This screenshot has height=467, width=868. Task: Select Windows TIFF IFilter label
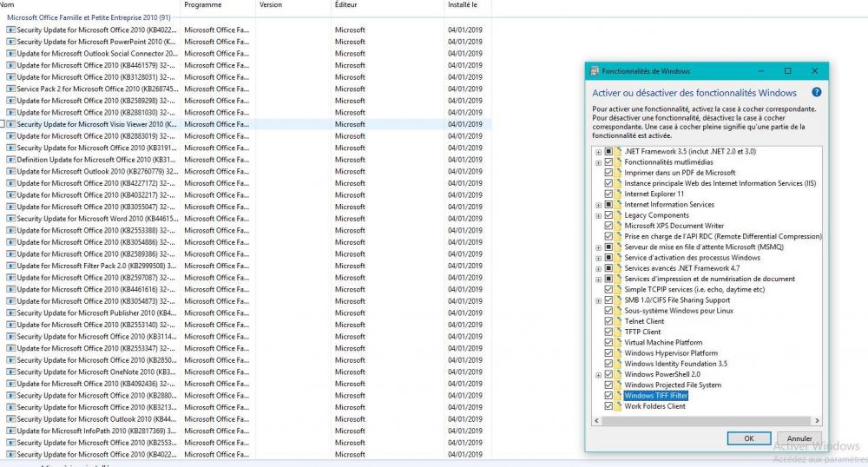tap(656, 395)
